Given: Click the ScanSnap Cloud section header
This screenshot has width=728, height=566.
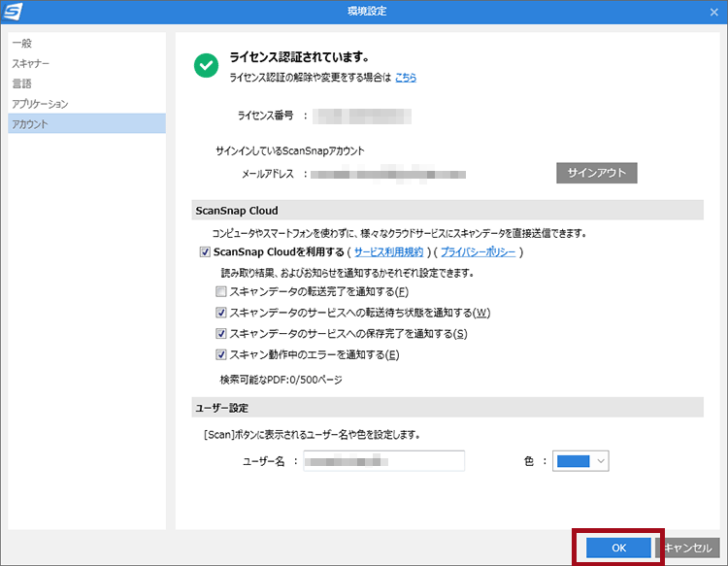Looking at the screenshot, I should 447,211.
